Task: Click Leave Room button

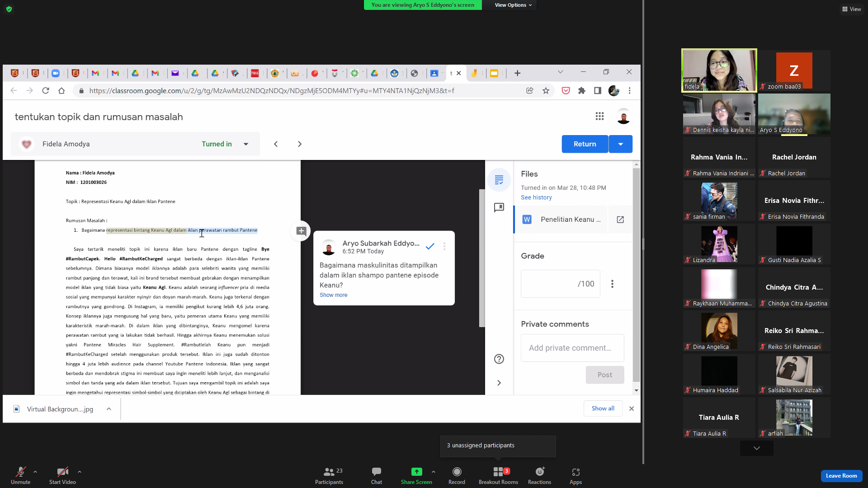Action: pos(841,476)
